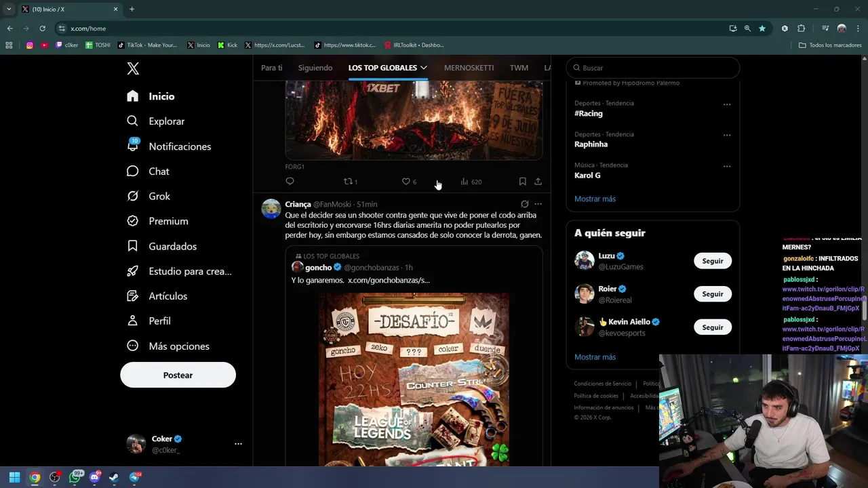Open YouTube bookmark icon
The image size is (868, 488).
44,45
